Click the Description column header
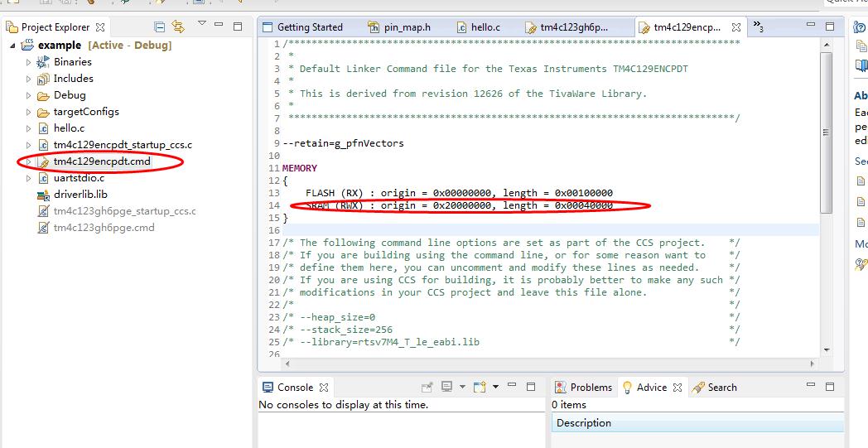The width and height of the screenshot is (868, 448). coord(698,423)
